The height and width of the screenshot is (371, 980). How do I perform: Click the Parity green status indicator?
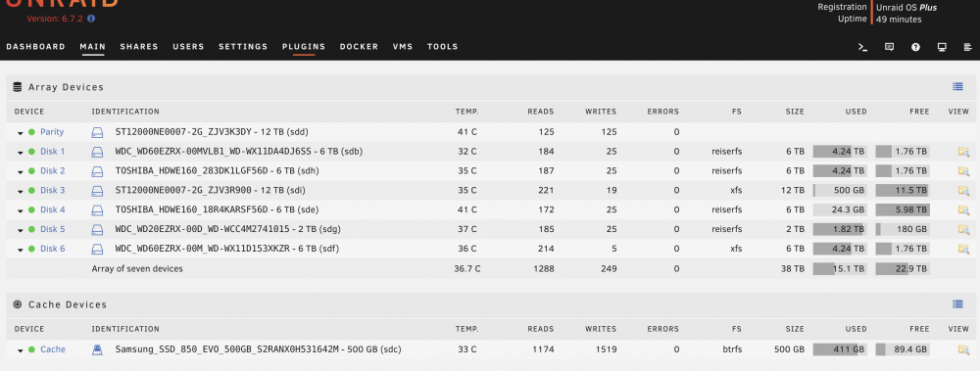click(32, 132)
